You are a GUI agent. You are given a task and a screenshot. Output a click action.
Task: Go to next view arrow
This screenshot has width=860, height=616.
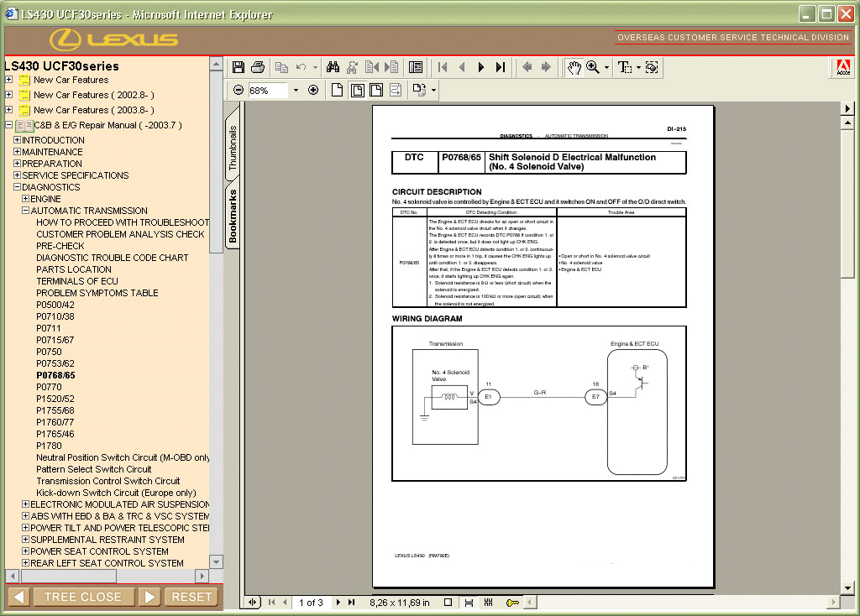coord(546,67)
